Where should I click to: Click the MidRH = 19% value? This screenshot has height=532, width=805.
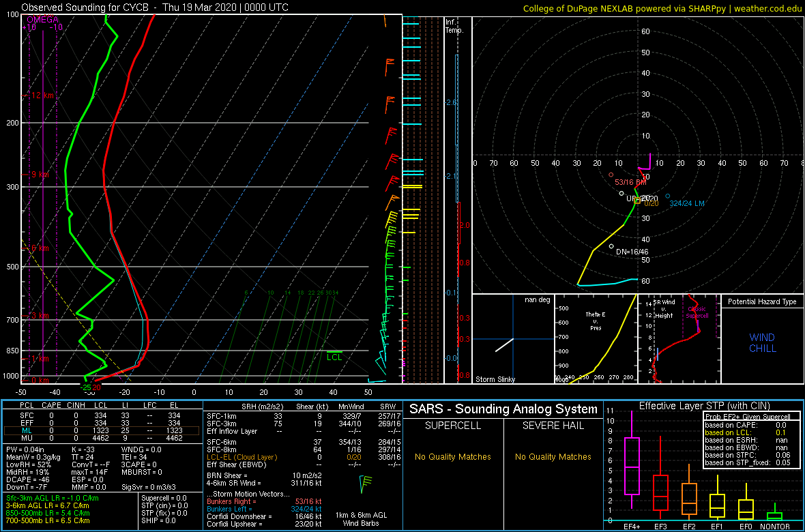click(x=27, y=472)
